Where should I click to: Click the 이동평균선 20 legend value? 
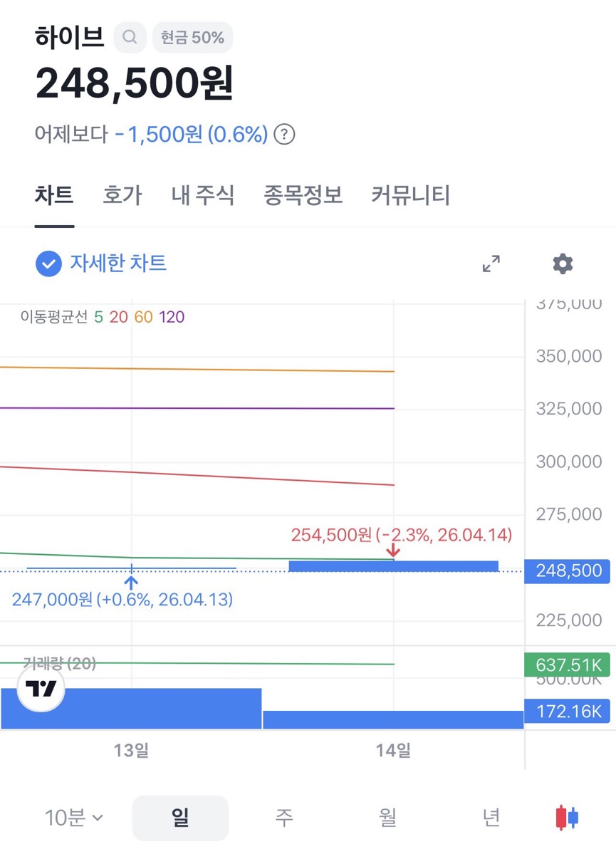coord(119,317)
